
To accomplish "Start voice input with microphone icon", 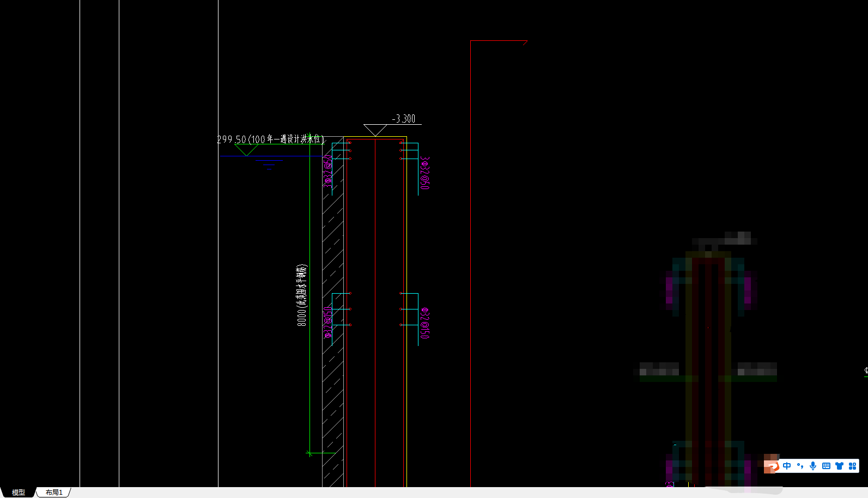I will click(813, 466).
